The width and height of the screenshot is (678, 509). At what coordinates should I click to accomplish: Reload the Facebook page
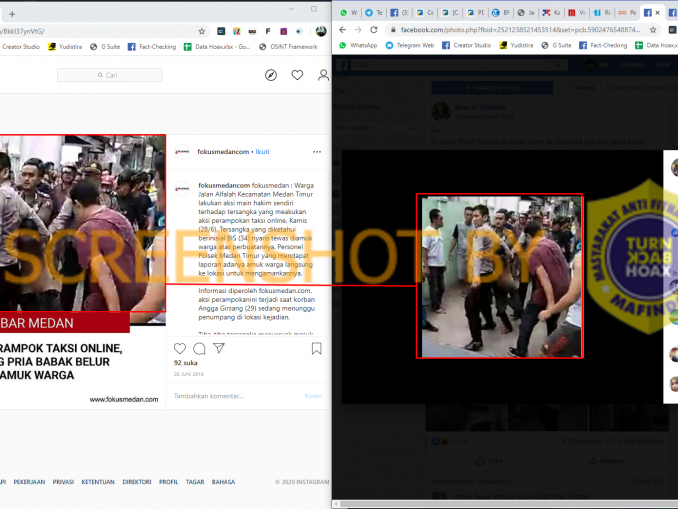coord(374,30)
